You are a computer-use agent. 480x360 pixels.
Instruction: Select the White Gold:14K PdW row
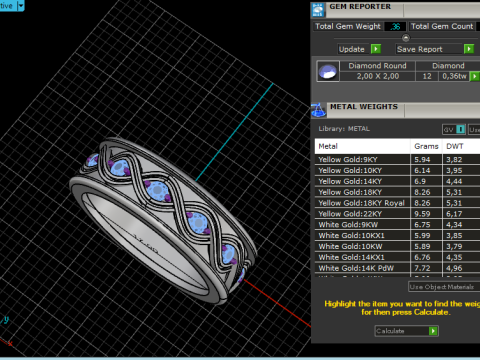pyautogui.click(x=397, y=268)
